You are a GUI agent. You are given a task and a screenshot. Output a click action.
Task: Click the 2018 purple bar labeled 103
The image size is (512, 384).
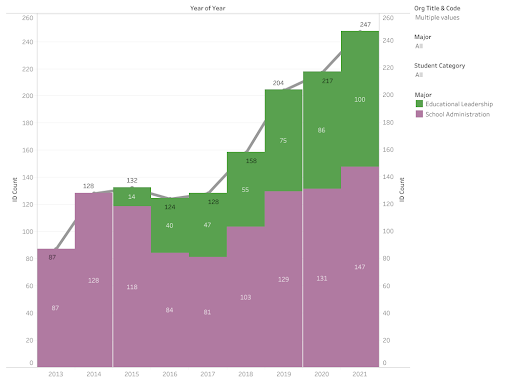point(246,297)
